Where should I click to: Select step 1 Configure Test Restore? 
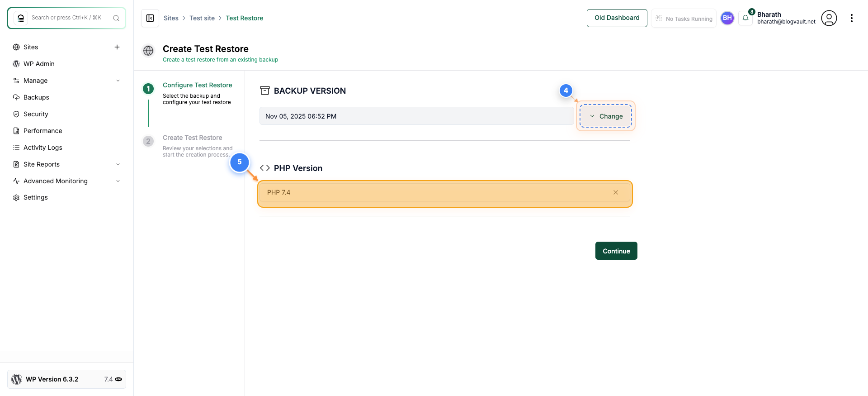[198, 85]
